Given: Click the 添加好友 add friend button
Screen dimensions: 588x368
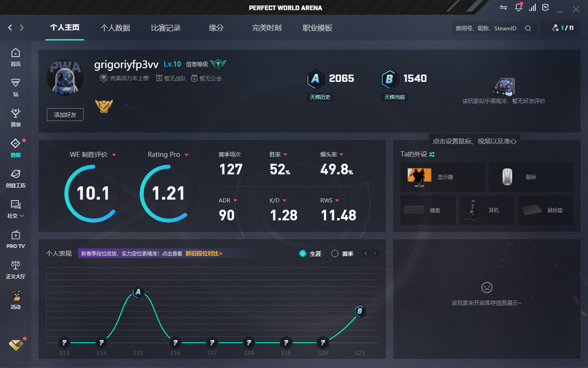Looking at the screenshot, I should click(x=65, y=114).
